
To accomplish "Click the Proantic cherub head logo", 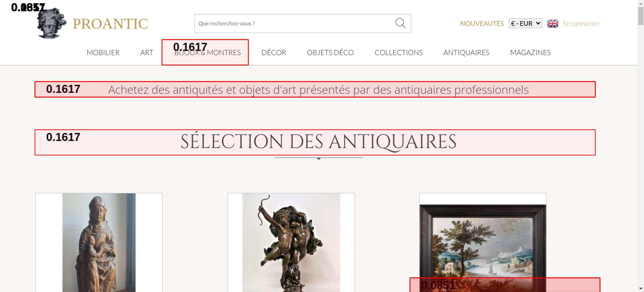I will 51,23.
